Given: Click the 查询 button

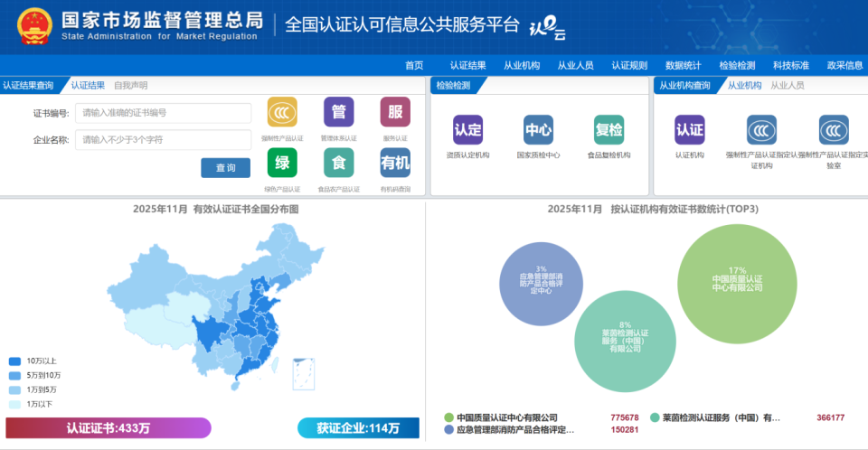Looking at the screenshot, I should click(225, 168).
